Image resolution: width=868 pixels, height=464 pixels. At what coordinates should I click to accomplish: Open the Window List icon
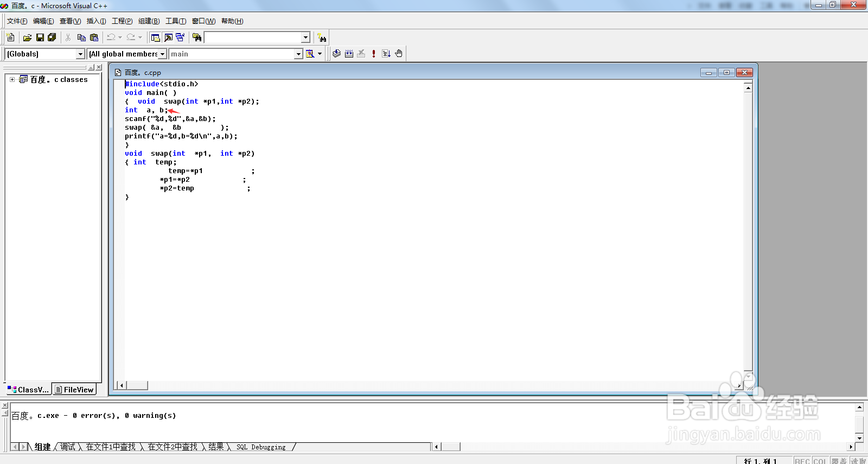[180, 37]
